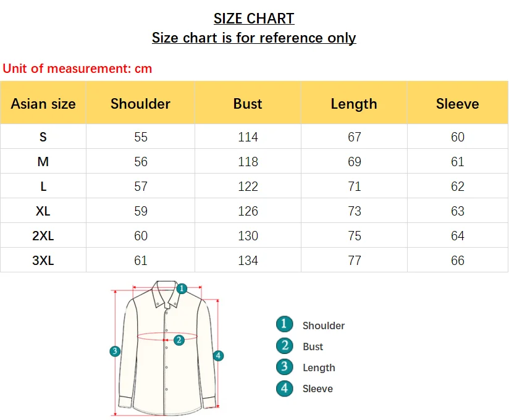The image size is (509, 420).
Task: Click the teal 4 badge beside Sleeve legend
Action: (x=284, y=388)
